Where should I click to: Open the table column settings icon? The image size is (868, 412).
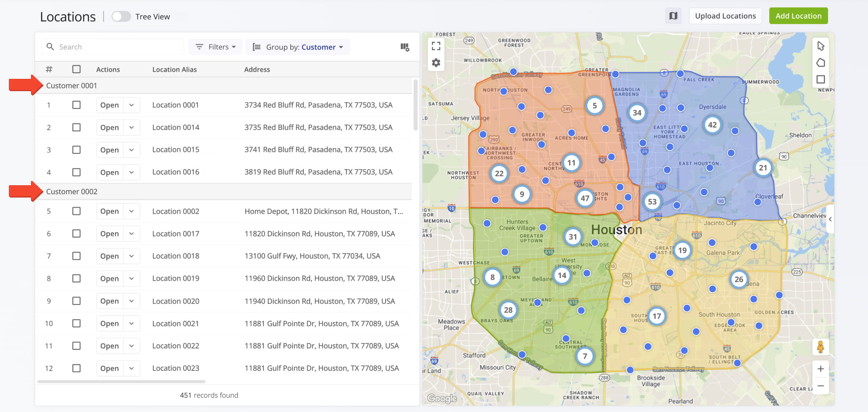[x=405, y=47]
